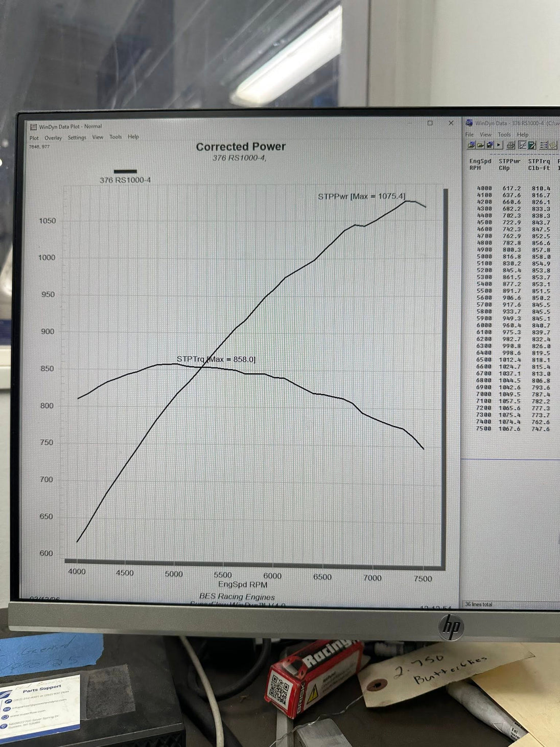This screenshot has width=560, height=747.
Task: Click the list columns icon in Data toolbar
Action: (x=544, y=145)
